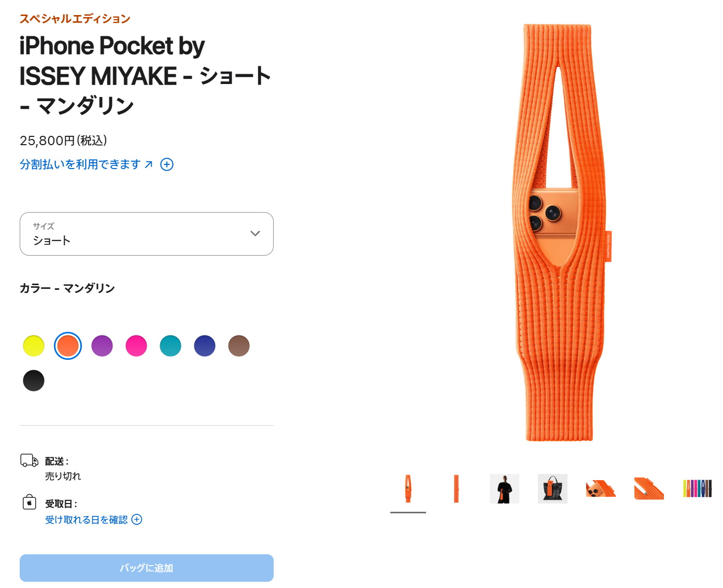Choose the pink color option

click(x=136, y=346)
